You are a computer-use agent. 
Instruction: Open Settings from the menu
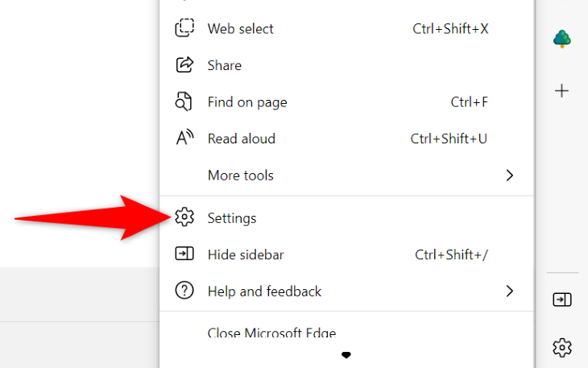click(x=232, y=218)
